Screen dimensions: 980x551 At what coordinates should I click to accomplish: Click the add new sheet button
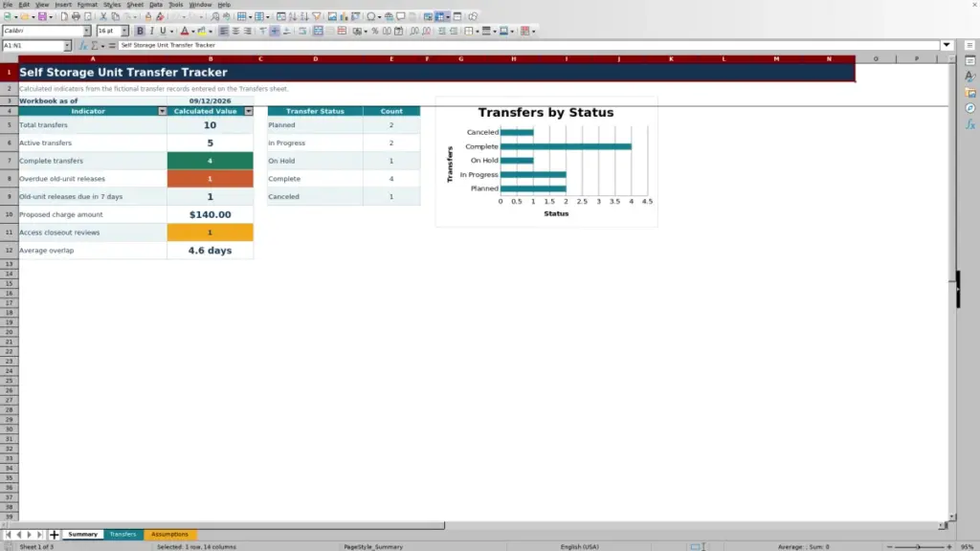(54, 535)
